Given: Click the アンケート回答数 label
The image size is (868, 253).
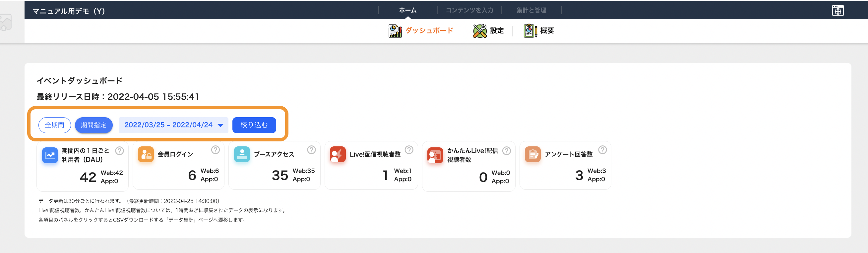Looking at the screenshot, I should click(569, 154).
